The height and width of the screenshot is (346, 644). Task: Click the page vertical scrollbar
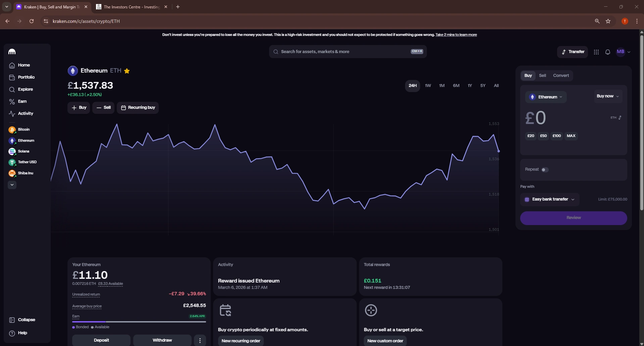click(642, 123)
